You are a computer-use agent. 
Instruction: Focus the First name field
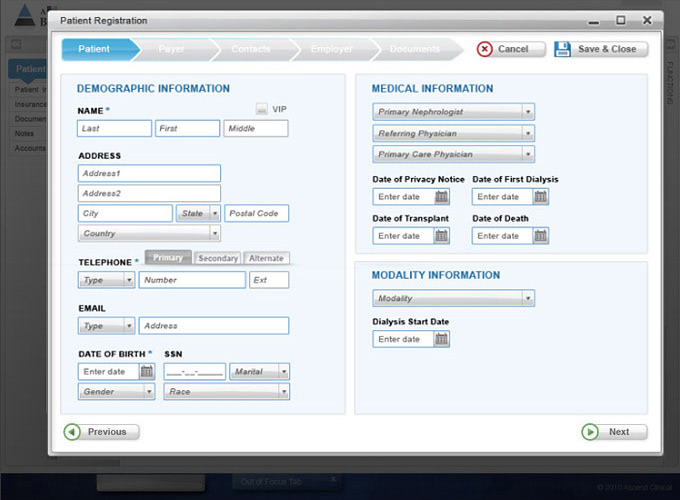click(x=187, y=128)
